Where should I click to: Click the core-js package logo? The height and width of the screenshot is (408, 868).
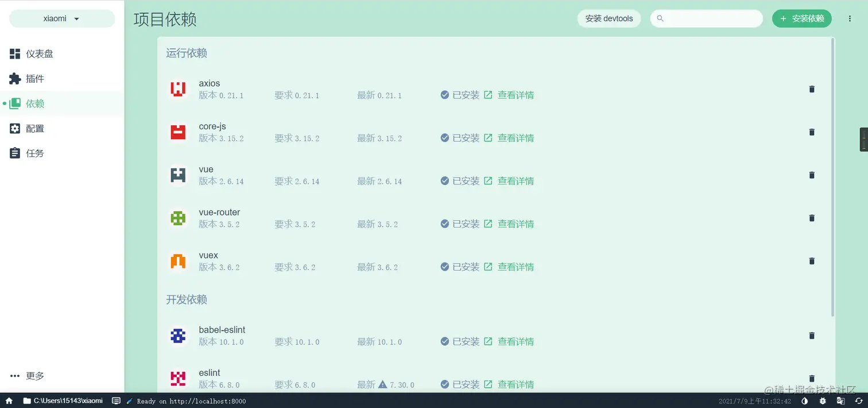[178, 132]
